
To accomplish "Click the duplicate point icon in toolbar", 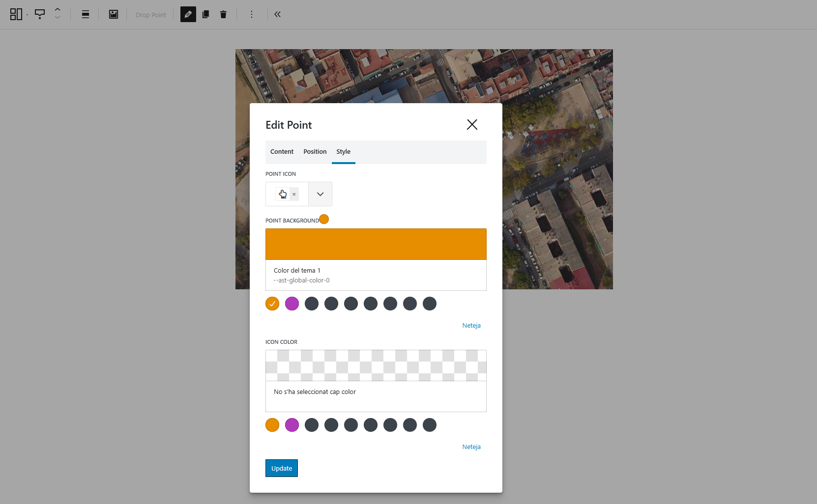I will click(205, 14).
